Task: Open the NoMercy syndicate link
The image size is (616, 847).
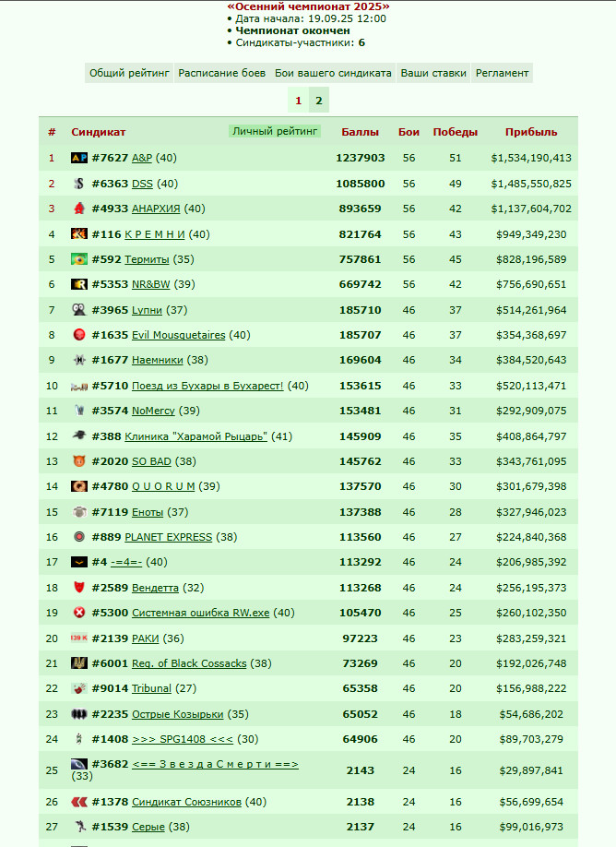Action: (x=153, y=411)
